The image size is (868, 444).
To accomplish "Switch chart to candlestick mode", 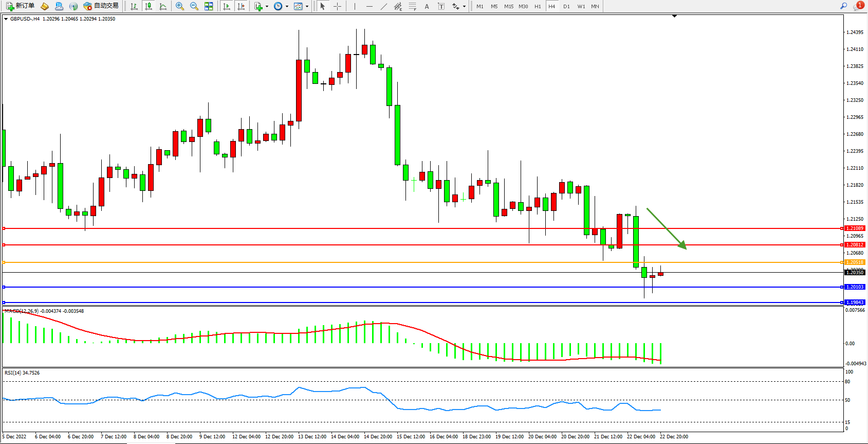I will tap(149, 6).
